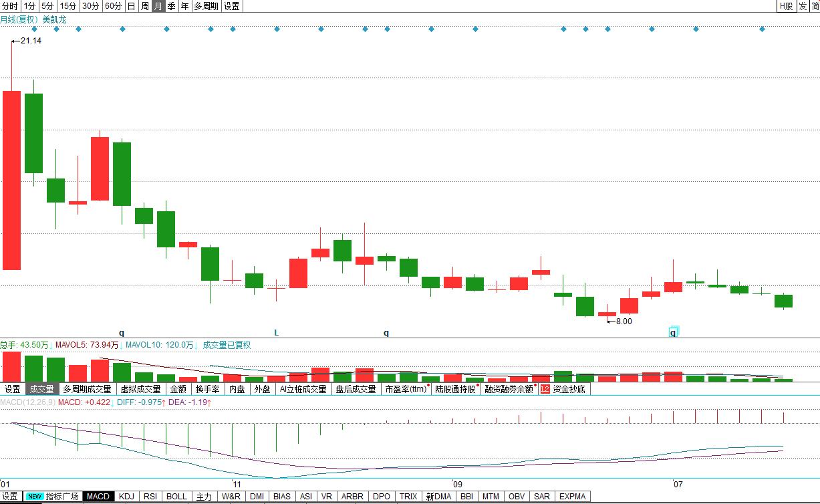Switch to the DMI indicator
The width and height of the screenshot is (820, 504).
(257, 497)
